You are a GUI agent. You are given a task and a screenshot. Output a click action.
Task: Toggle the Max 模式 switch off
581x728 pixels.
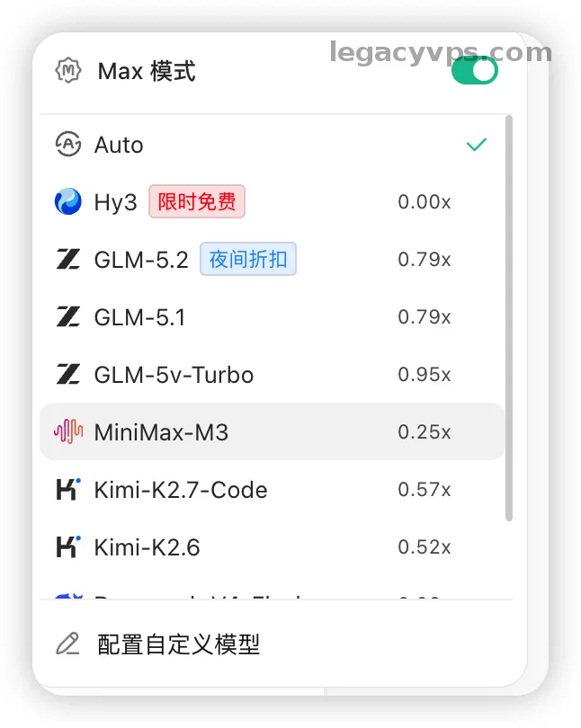(474, 72)
